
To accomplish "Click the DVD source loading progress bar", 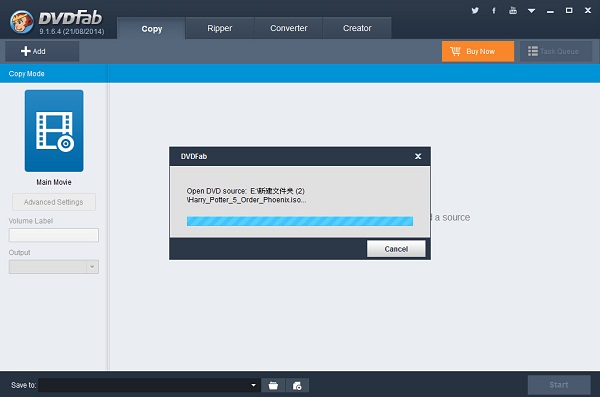I will tap(300, 221).
